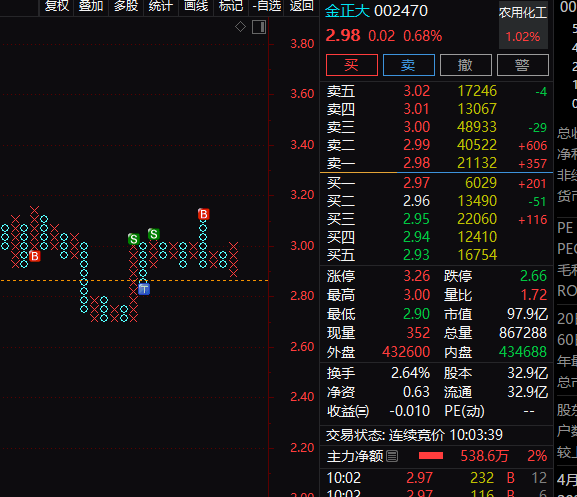Select the 卖五 price 3.02

(417, 91)
